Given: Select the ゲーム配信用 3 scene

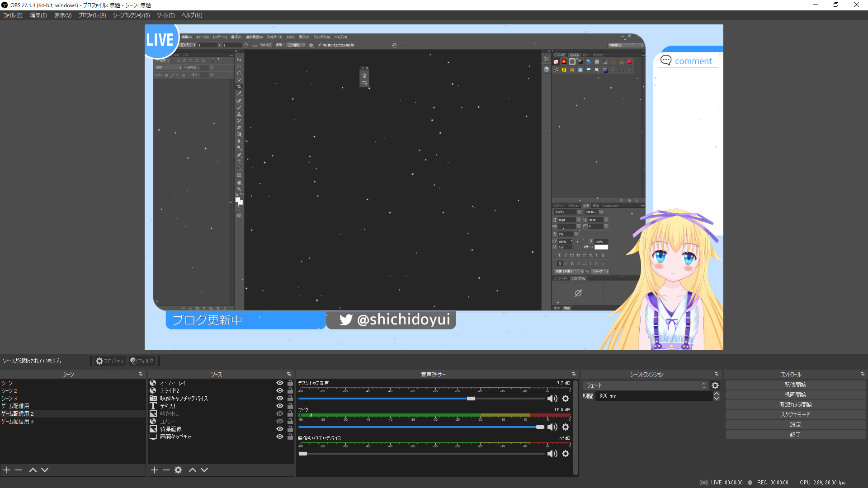Looking at the screenshot, I should [x=72, y=422].
